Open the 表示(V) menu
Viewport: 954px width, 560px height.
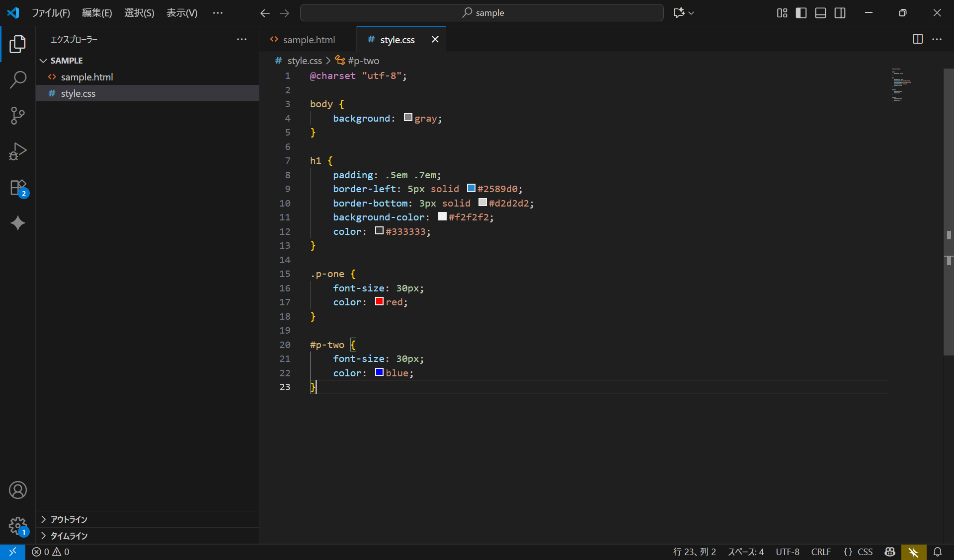click(x=181, y=13)
